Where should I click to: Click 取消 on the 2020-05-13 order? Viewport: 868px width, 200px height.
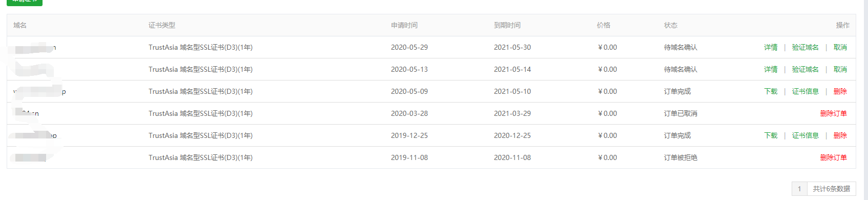[x=840, y=69]
